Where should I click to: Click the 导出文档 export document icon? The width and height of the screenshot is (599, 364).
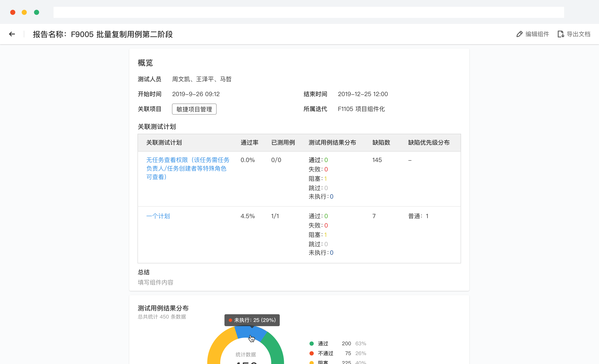point(561,34)
